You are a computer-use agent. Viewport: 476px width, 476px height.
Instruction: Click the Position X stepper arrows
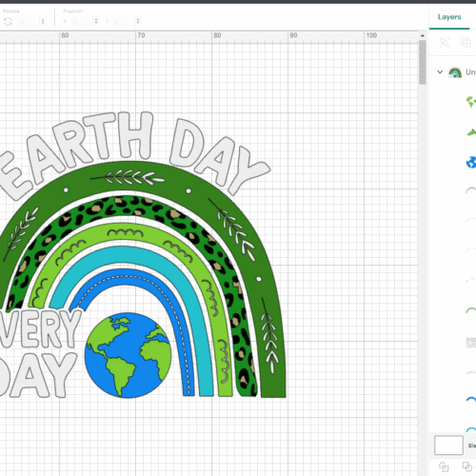[96, 21]
